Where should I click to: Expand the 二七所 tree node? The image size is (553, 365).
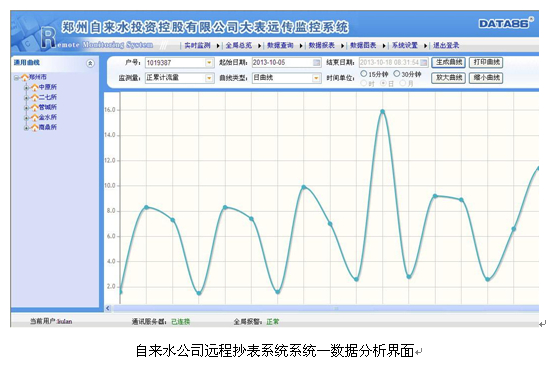pos(26,97)
